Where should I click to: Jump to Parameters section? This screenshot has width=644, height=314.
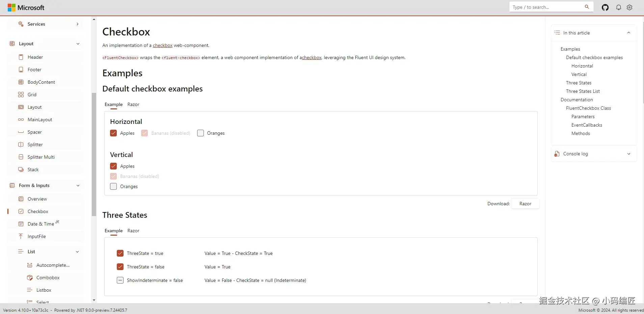(x=583, y=116)
